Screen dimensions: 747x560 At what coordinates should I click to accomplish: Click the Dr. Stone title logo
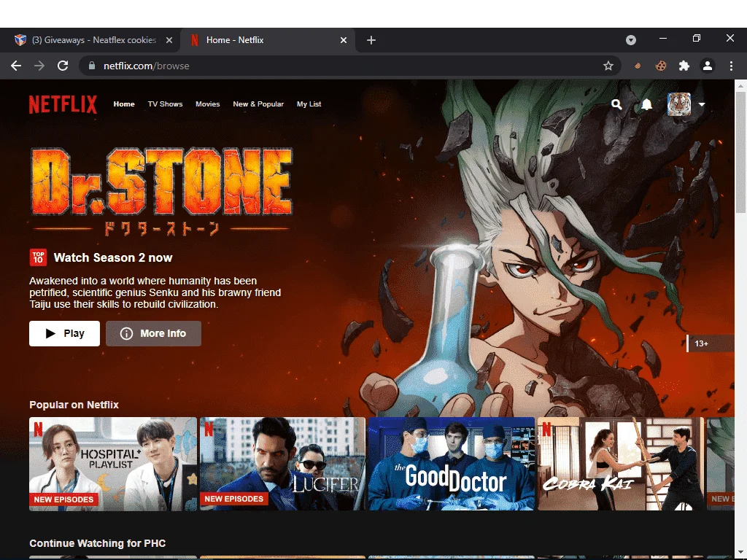pyautogui.click(x=161, y=192)
